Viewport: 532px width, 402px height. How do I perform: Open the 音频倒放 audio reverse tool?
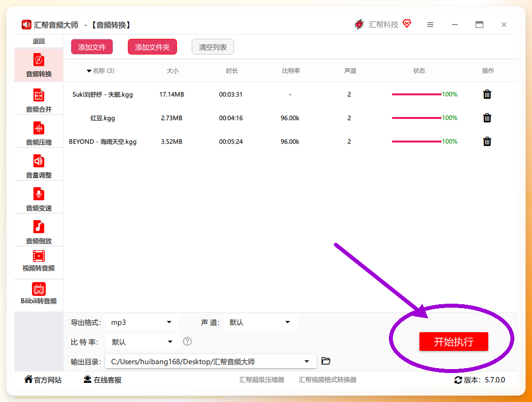[x=39, y=232]
